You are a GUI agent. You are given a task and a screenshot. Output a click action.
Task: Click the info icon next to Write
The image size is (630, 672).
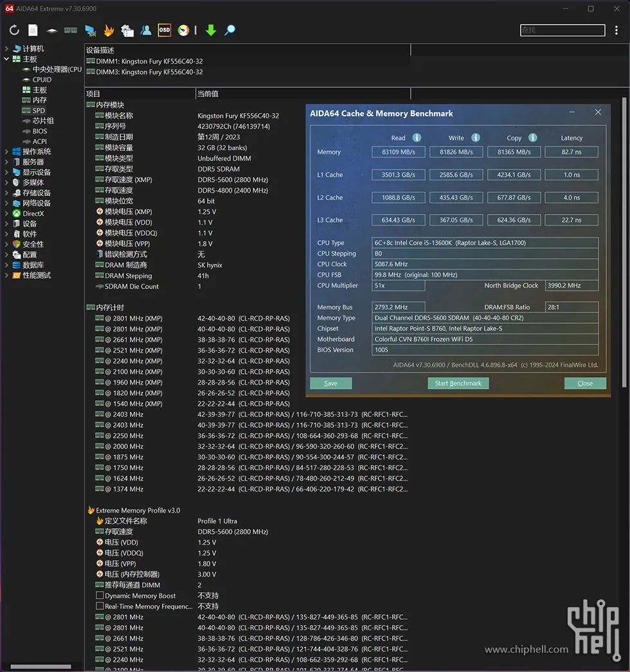(x=476, y=137)
